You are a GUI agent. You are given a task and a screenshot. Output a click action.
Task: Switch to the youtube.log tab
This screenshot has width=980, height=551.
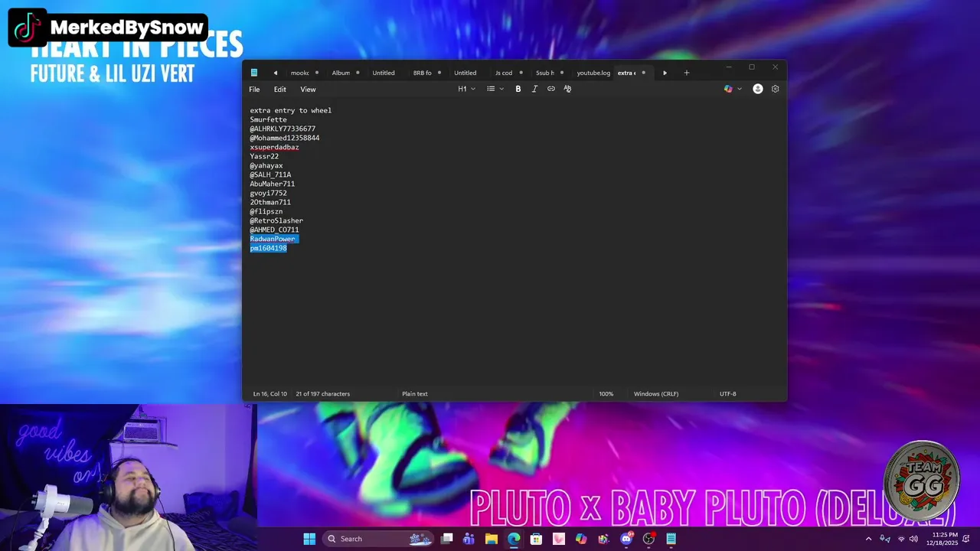coord(593,73)
